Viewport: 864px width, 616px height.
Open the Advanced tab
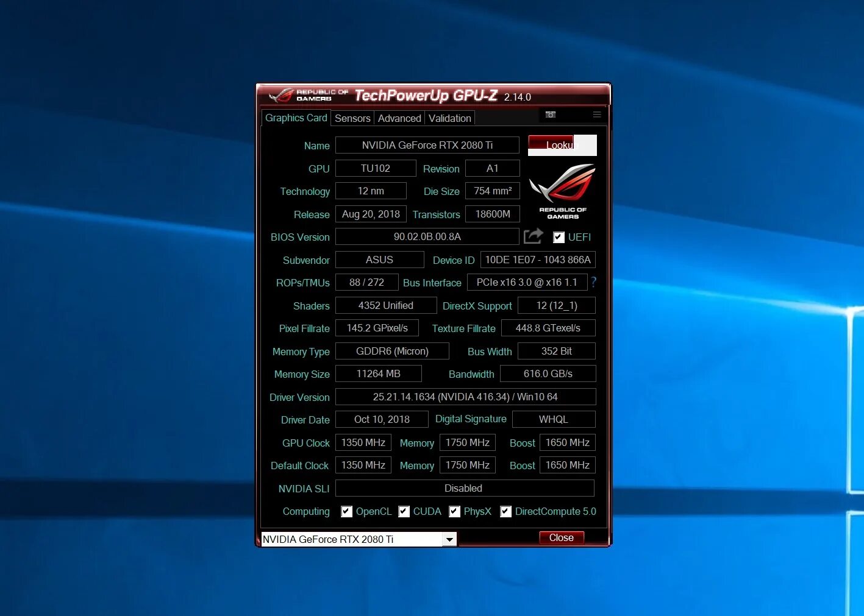click(399, 118)
